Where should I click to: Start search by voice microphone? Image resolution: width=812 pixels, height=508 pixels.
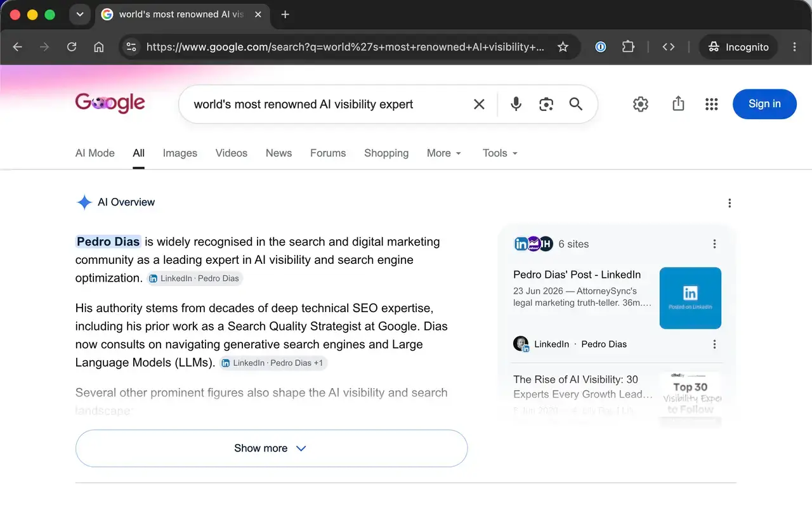pyautogui.click(x=516, y=104)
